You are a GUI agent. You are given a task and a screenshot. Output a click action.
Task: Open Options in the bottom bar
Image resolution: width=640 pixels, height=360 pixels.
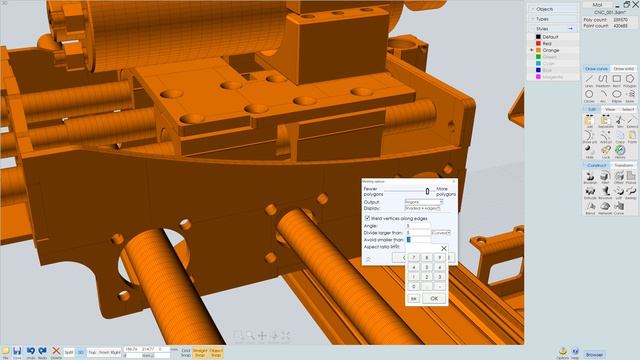click(562, 353)
